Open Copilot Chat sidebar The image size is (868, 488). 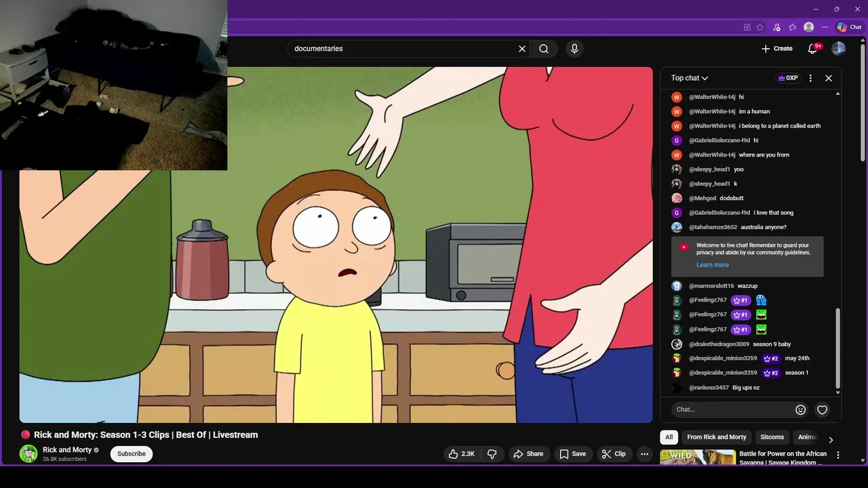(x=849, y=27)
